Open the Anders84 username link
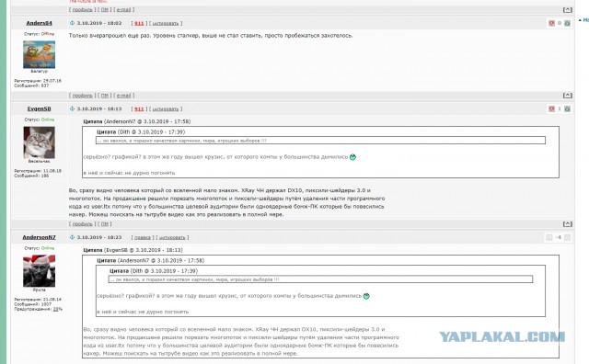 click(39, 23)
